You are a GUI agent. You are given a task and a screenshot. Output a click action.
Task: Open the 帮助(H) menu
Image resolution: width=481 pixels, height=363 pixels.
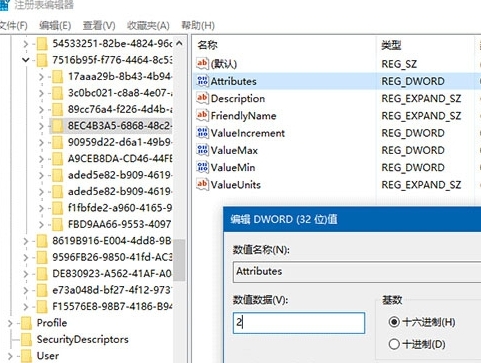coord(198,26)
